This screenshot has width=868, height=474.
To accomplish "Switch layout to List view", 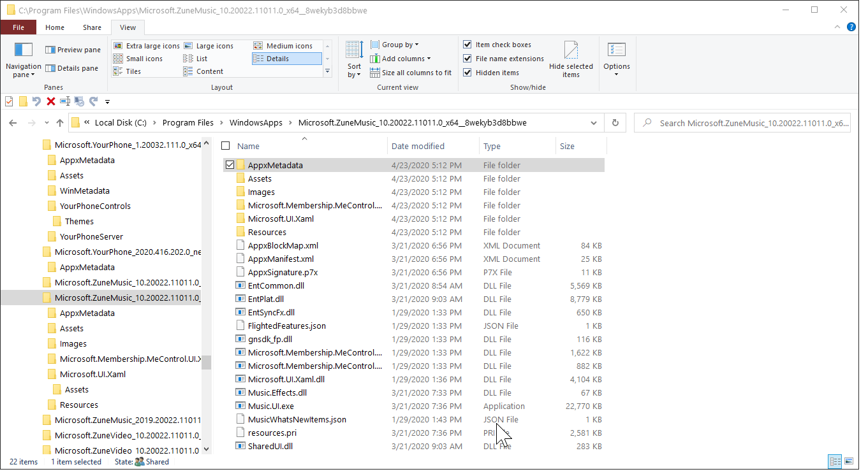I will click(x=195, y=59).
